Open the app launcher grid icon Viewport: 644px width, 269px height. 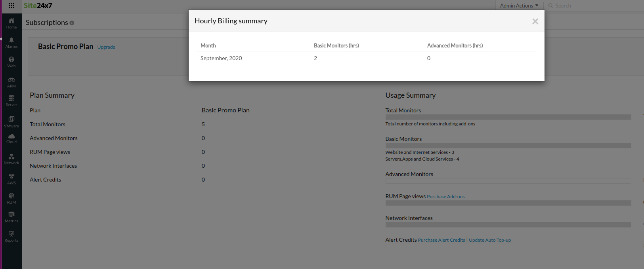point(11,6)
